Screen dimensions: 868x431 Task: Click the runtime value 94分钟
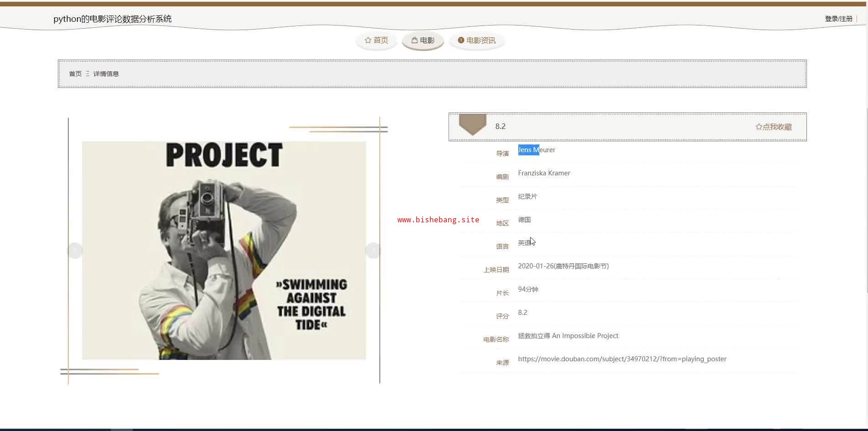(x=528, y=289)
